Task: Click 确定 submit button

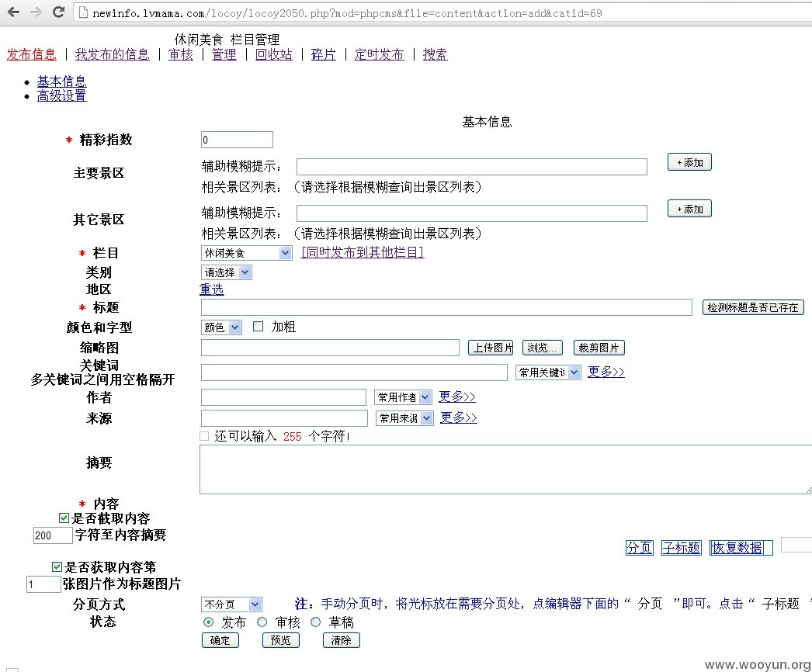Action: click(220, 640)
